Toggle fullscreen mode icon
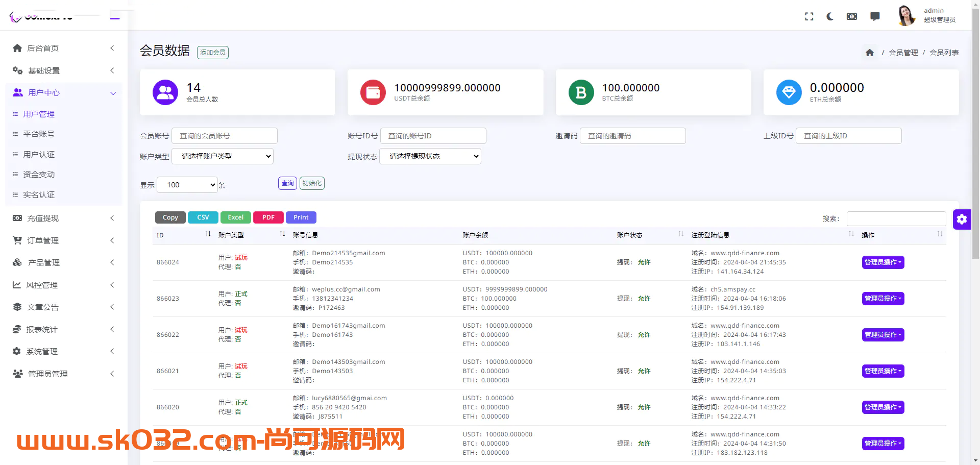Image resolution: width=980 pixels, height=465 pixels. coord(809,16)
